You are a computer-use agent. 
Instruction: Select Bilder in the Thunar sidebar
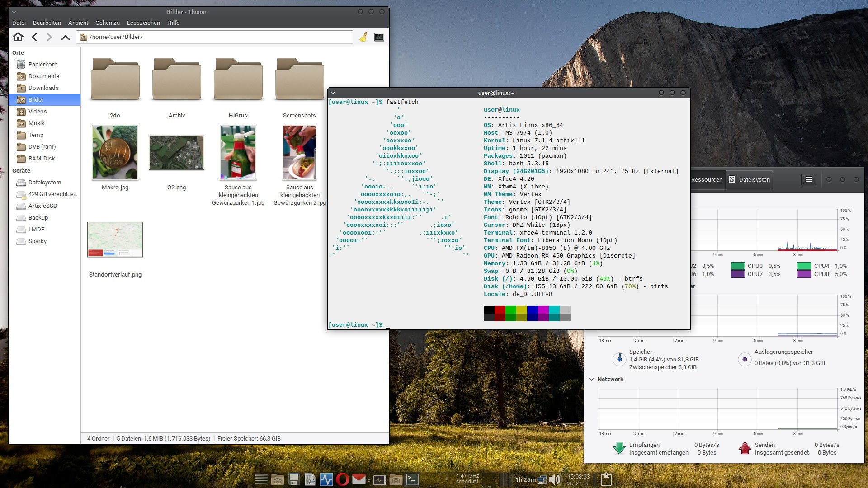(44, 100)
